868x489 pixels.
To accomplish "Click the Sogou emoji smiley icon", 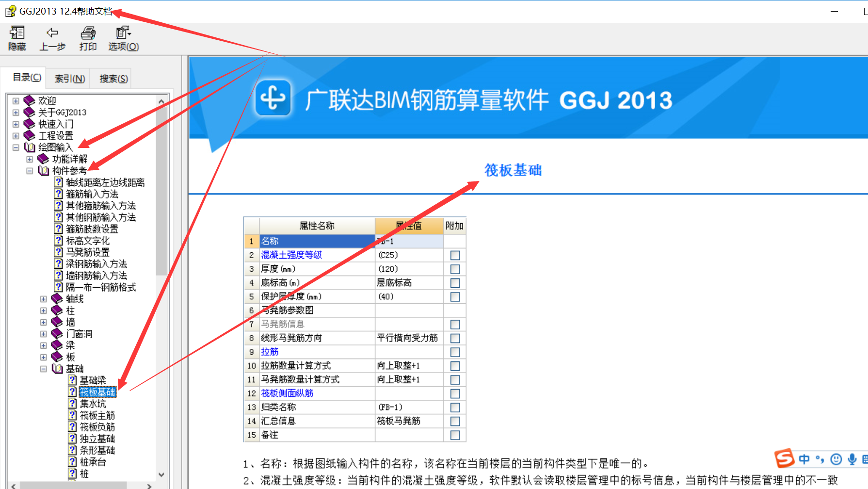I will pos(836,459).
